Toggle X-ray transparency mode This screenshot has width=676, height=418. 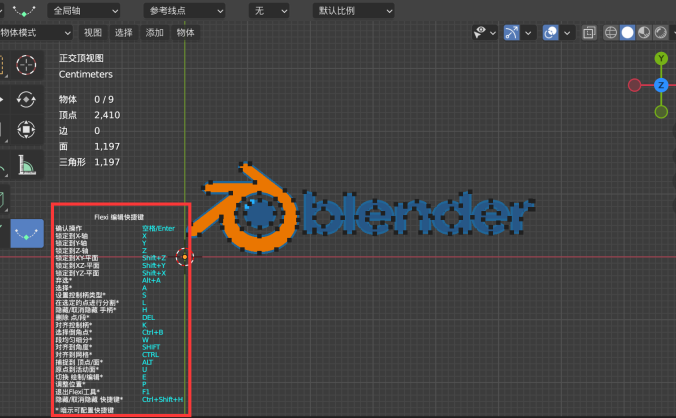(589, 33)
